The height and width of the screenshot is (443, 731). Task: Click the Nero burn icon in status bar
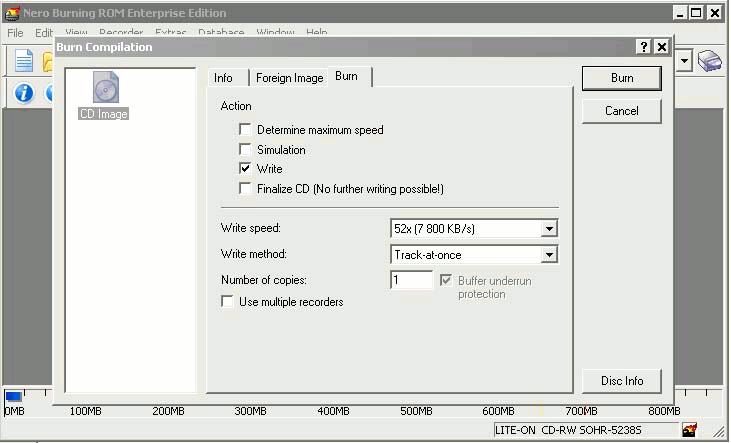[x=689, y=429]
